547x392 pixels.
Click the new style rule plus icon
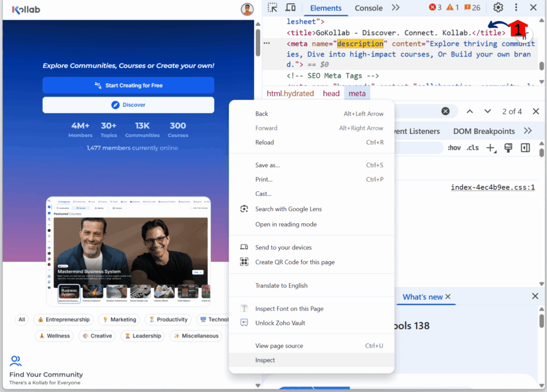[x=491, y=148]
